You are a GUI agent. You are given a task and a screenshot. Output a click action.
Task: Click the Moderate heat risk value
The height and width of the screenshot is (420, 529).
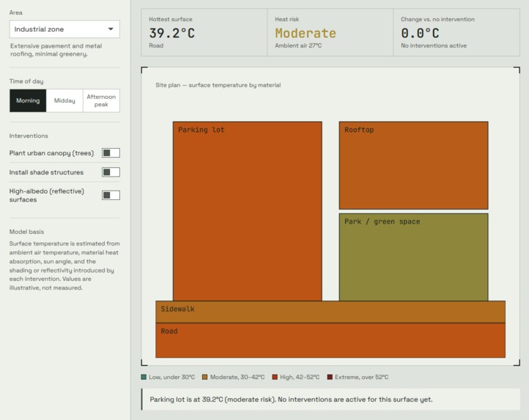[x=306, y=33]
